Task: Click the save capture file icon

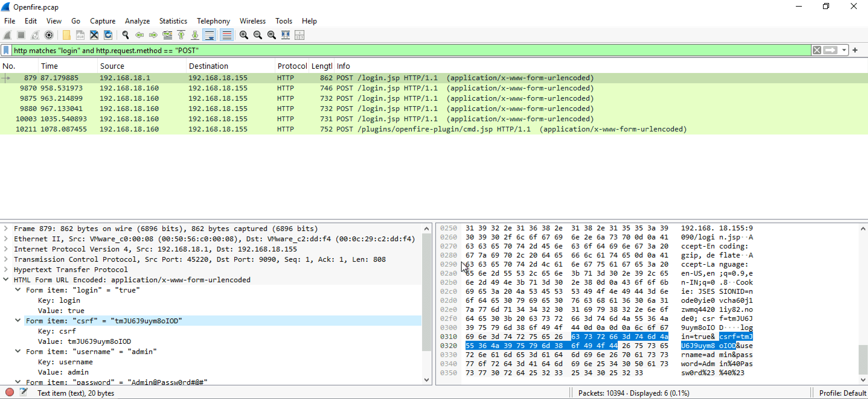Action: pyautogui.click(x=80, y=35)
